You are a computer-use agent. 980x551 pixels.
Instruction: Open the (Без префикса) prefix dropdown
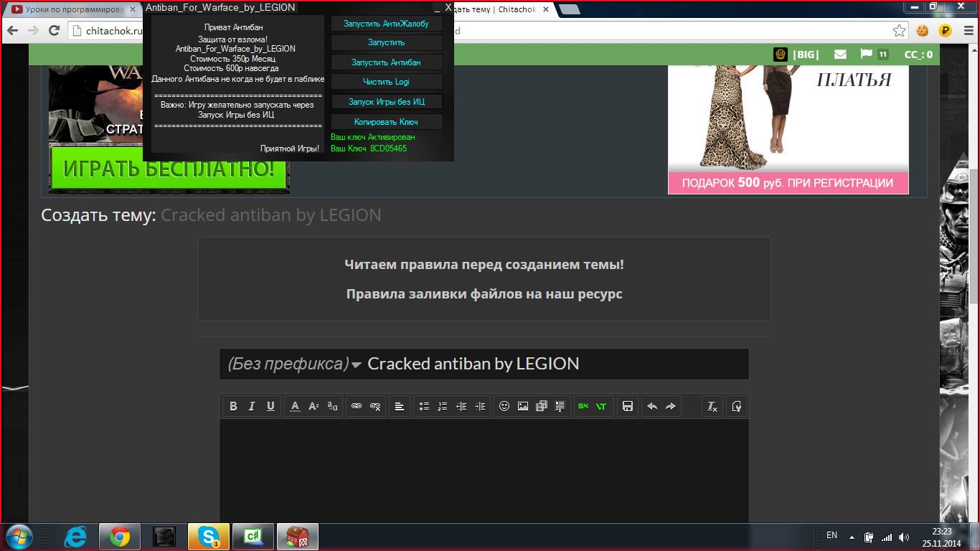294,364
